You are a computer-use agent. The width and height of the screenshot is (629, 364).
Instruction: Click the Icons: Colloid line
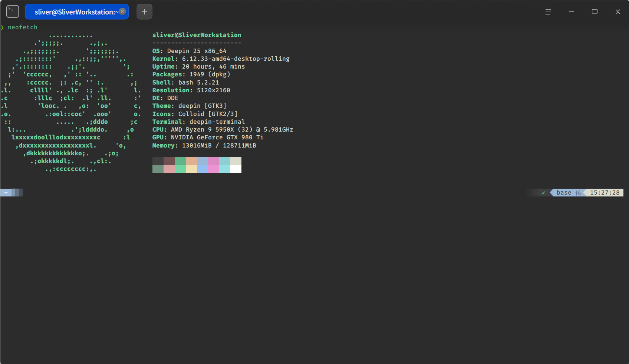pyautogui.click(x=195, y=114)
